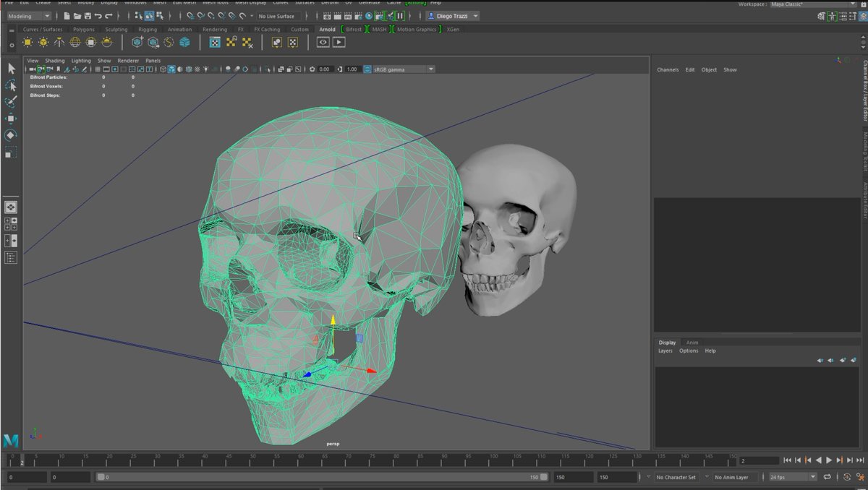This screenshot has height=490, width=868.
Task: Click the Save Scene icon in the toolbar
Action: point(88,16)
